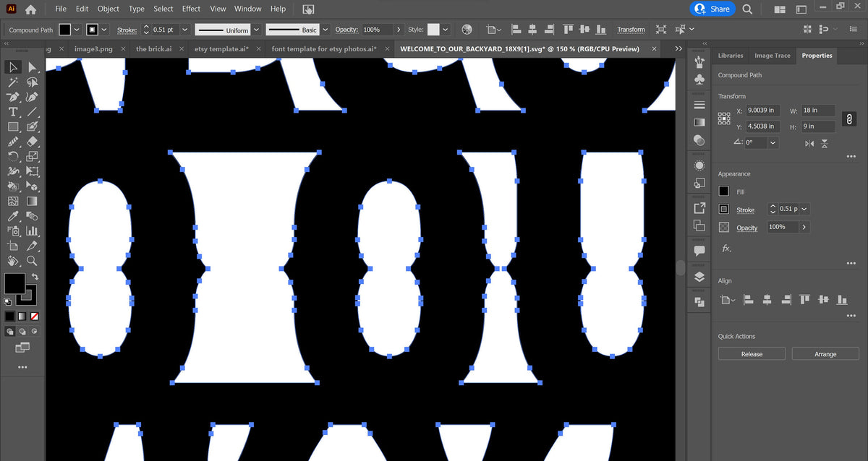Click Flip Horizontally in Transform section
This screenshot has width=868, height=461.
pos(809,144)
